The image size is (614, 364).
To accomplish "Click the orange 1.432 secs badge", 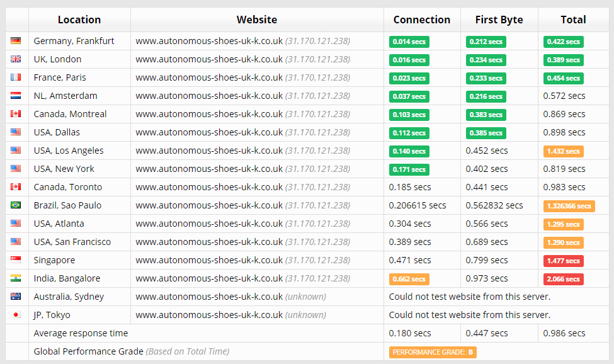I will point(564,152).
